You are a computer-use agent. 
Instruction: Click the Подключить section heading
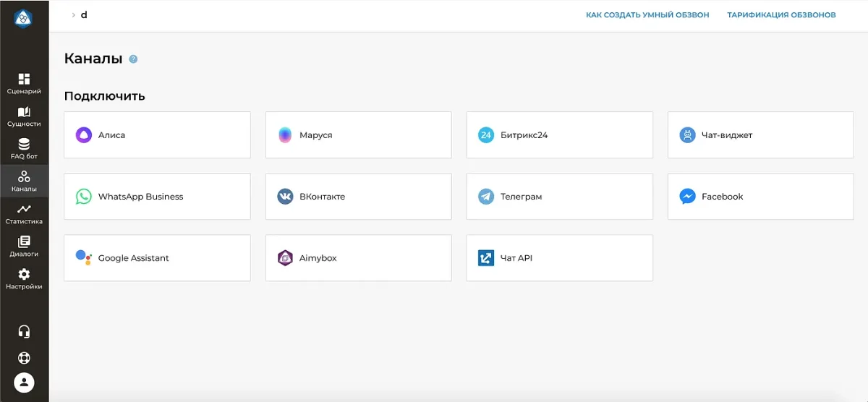[105, 96]
